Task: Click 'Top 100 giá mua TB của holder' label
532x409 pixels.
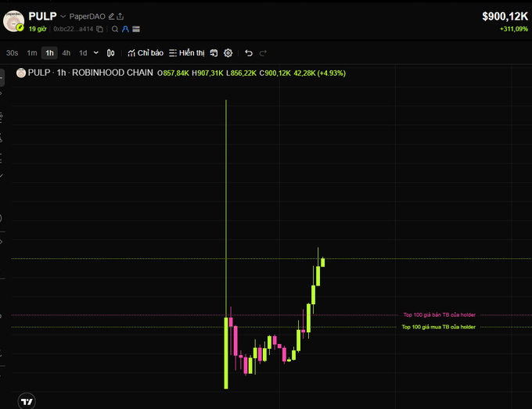Action: coord(439,327)
